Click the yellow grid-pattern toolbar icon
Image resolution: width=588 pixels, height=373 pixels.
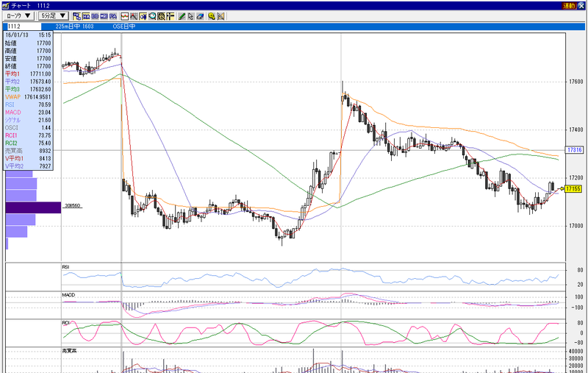point(161,16)
